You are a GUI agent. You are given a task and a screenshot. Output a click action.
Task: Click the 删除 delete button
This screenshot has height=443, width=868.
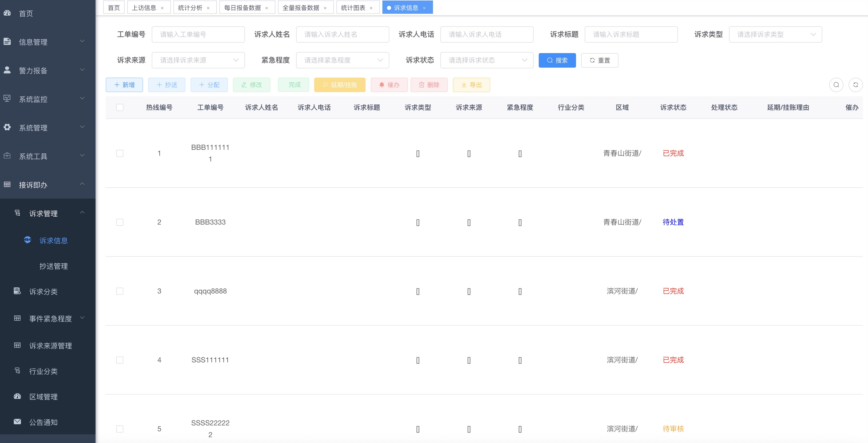coord(429,85)
